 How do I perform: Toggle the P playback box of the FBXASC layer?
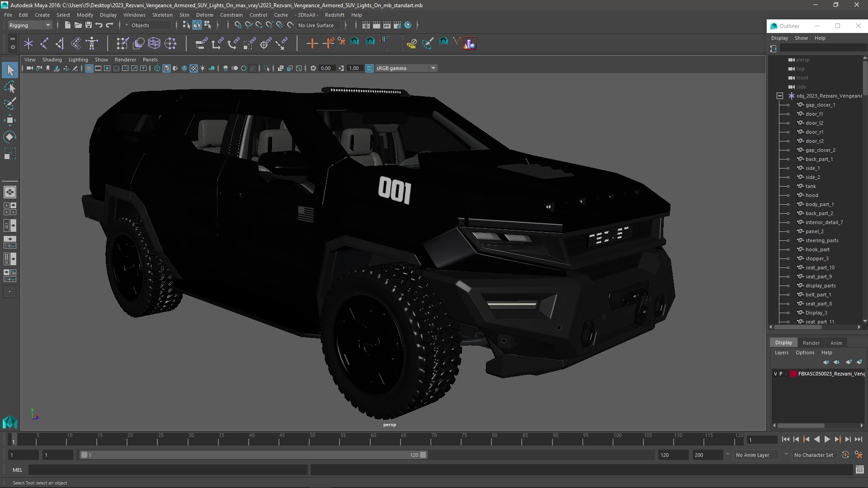(781, 374)
